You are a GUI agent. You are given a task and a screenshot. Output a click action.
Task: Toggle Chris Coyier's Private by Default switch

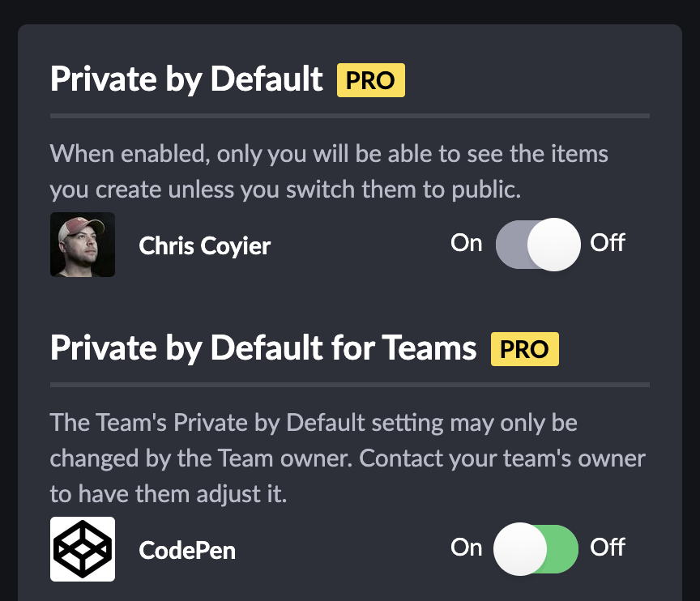coord(537,245)
